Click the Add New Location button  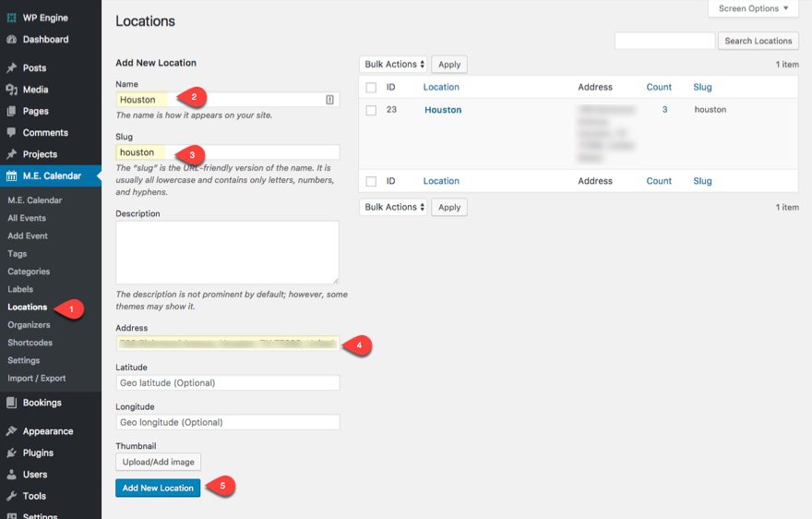(158, 488)
